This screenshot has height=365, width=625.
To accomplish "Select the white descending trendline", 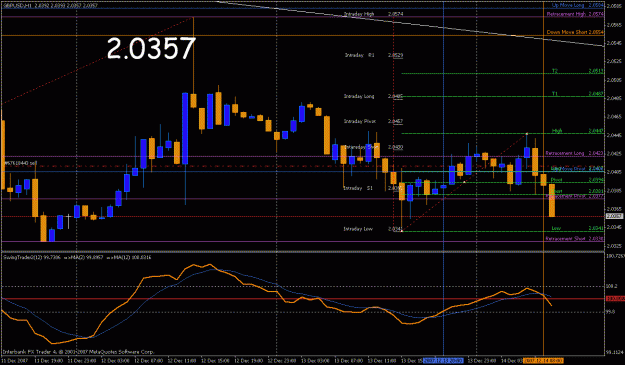I will [x=411, y=24].
